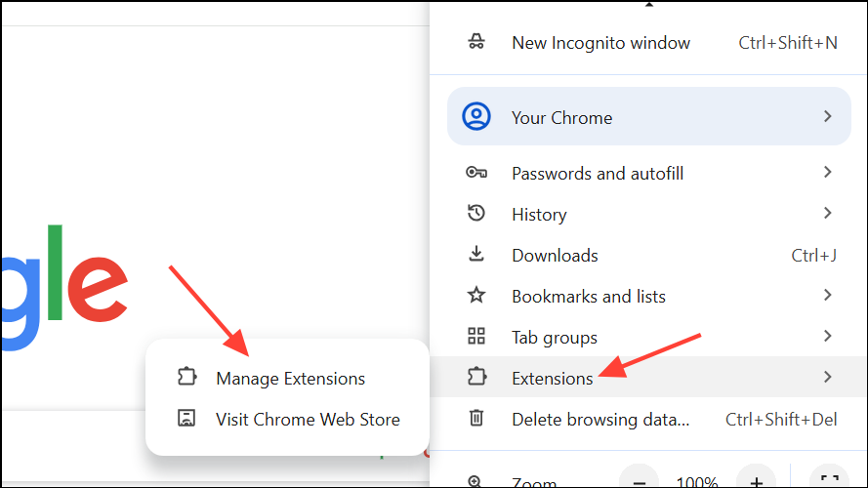Click the History clock icon
The height and width of the screenshot is (488, 868).
pyautogui.click(x=476, y=214)
